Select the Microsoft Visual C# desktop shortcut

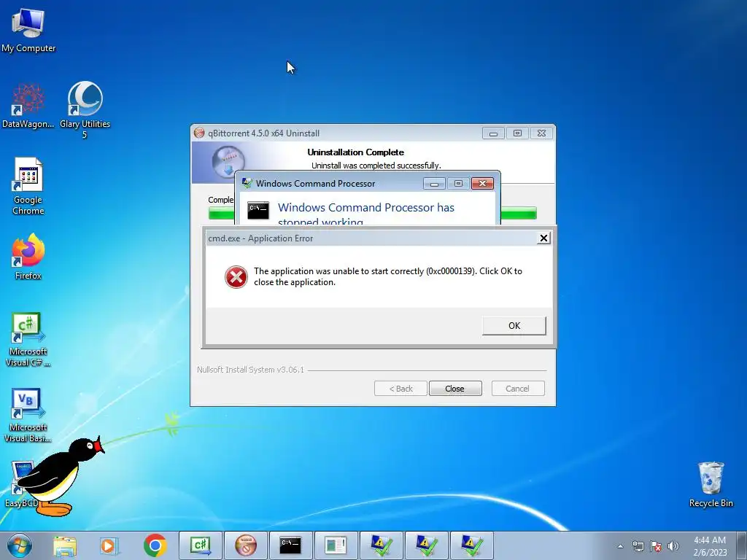pos(28,340)
